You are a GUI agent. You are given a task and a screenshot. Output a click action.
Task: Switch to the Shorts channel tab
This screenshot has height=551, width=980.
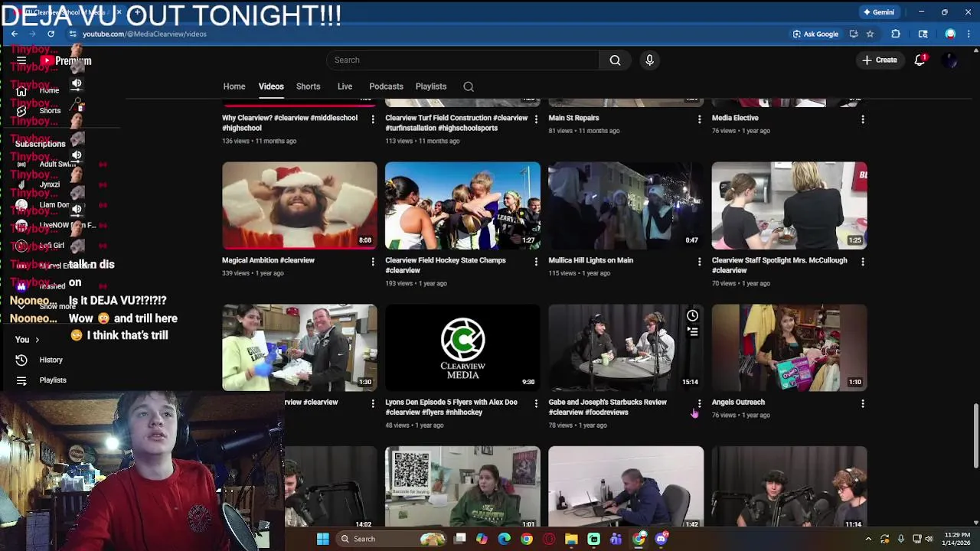tap(308, 86)
